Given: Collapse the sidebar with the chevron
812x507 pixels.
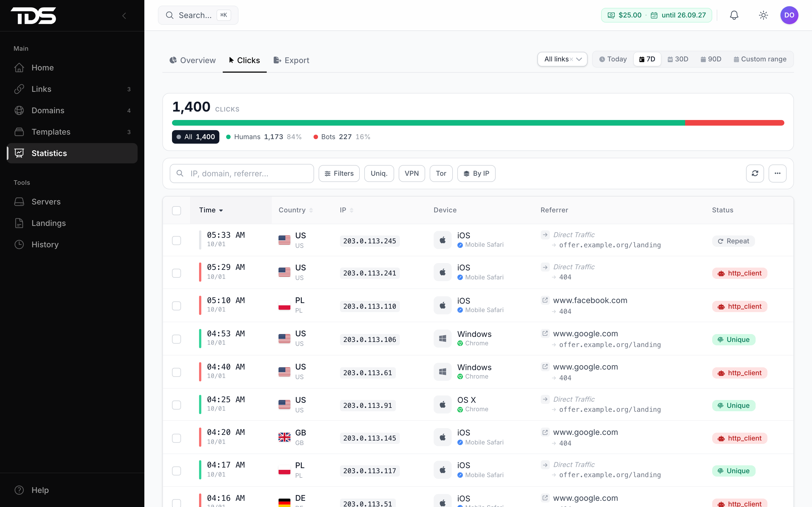Looking at the screenshot, I should (x=124, y=15).
